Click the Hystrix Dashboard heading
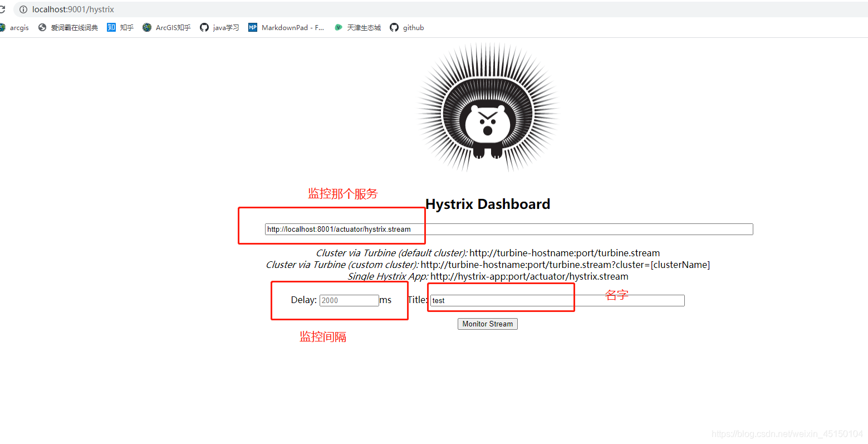The height and width of the screenshot is (444, 868). [x=488, y=204]
